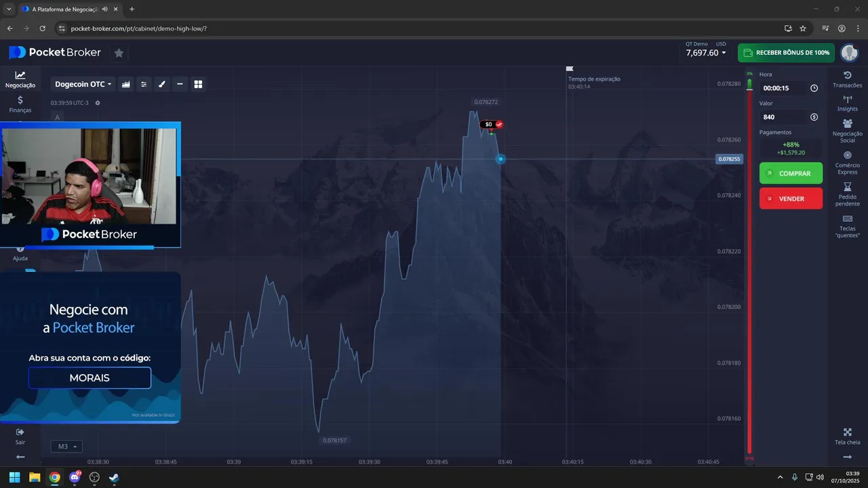Open Dogecoin OTC asset dropdown

(x=83, y=84)
